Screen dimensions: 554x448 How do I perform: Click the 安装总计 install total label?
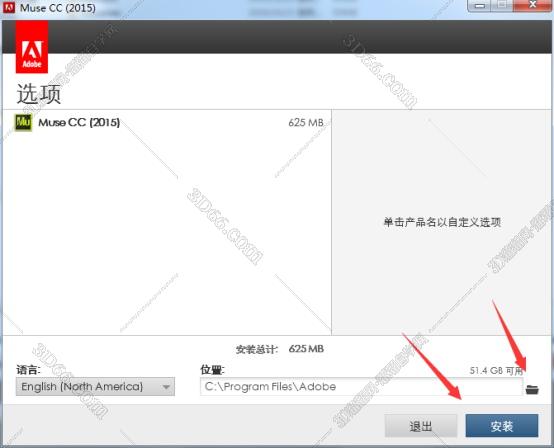pyautogui.click(x=257, y=349)
